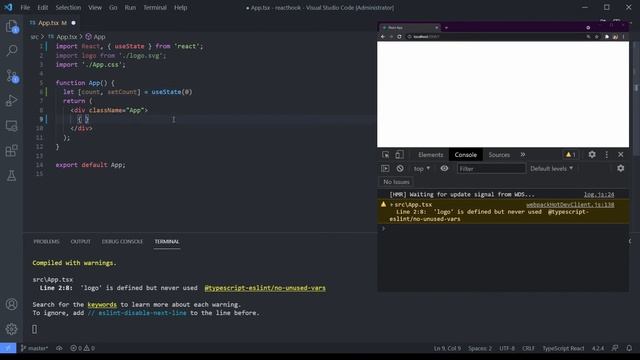Open the Extensions view
The height and width of the screenshot is (360, 640).
(x=12, y=151)
